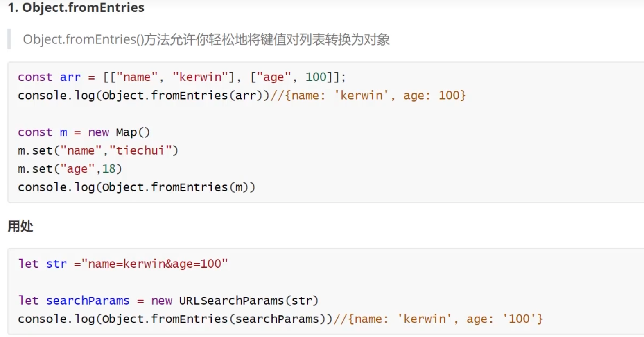Click the "const m = new Map()" line
Viewport: 644px width, 337px height.
[84, 132]
